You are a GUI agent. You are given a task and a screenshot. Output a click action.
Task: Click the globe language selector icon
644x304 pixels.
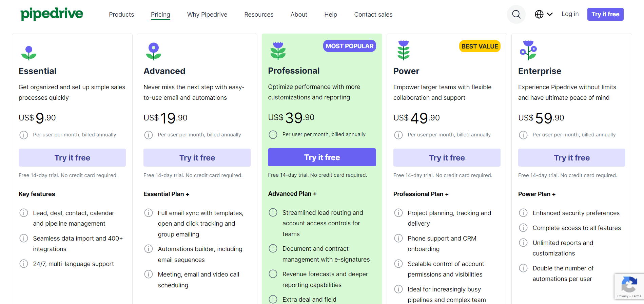(x=539, y=14)
